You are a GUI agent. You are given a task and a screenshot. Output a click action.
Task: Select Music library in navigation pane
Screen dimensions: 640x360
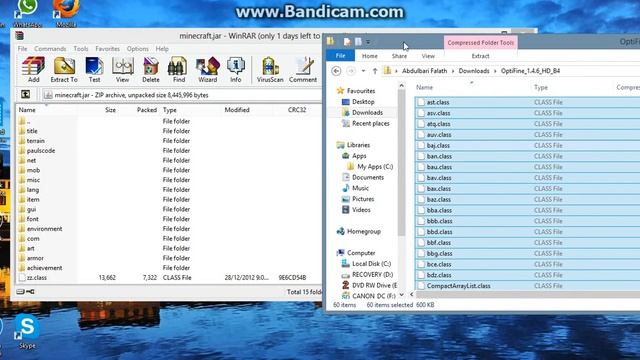[x=360, y=188]
